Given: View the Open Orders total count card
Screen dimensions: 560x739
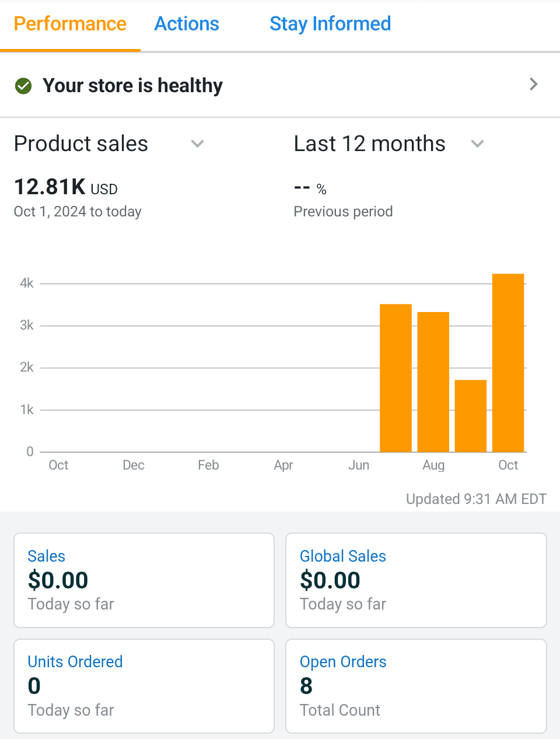Looking at the screenshot, I should pos(416,686).
